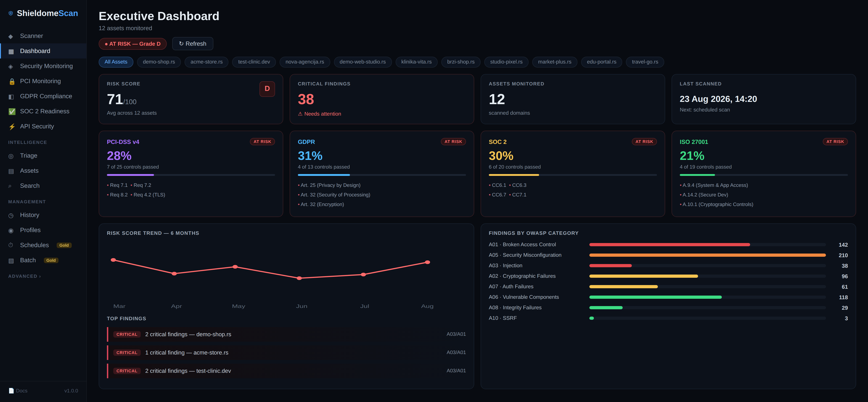The width and height of the screenshot is (868, 402).
Task: Filter by studio-pixel.rs asset
Action: click(x=506, y=62)
